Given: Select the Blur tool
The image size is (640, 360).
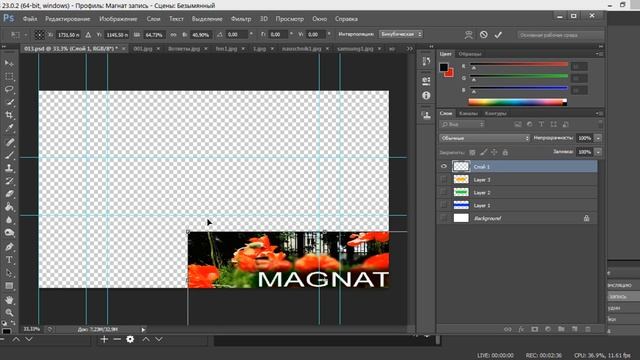Looking at the screenshot, I should click(x=9, y=220).
